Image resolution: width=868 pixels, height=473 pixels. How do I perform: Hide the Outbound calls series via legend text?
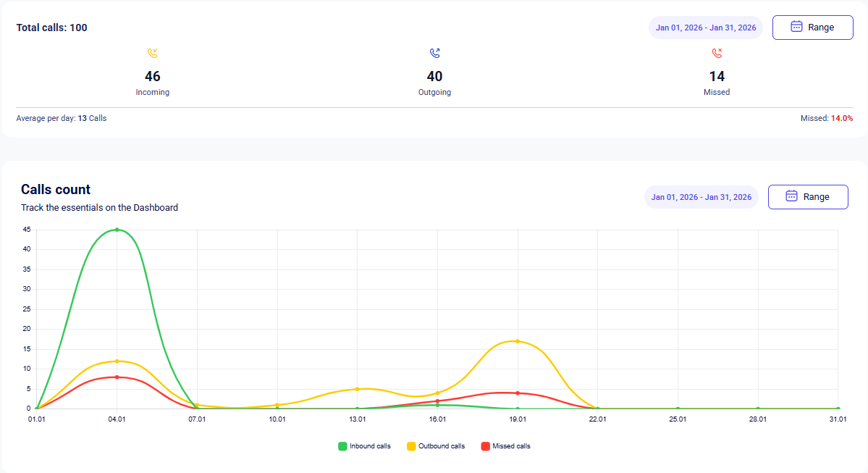(442, 446)
